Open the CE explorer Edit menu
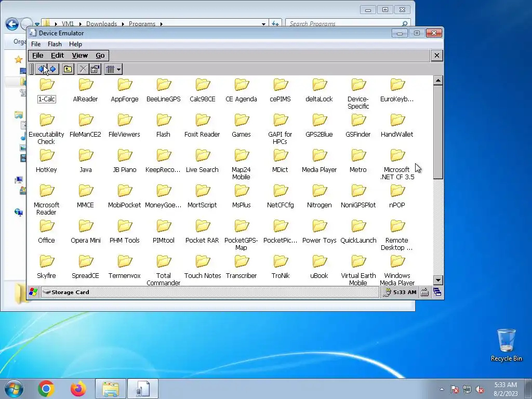532x399 pixels. click(57, 55)
